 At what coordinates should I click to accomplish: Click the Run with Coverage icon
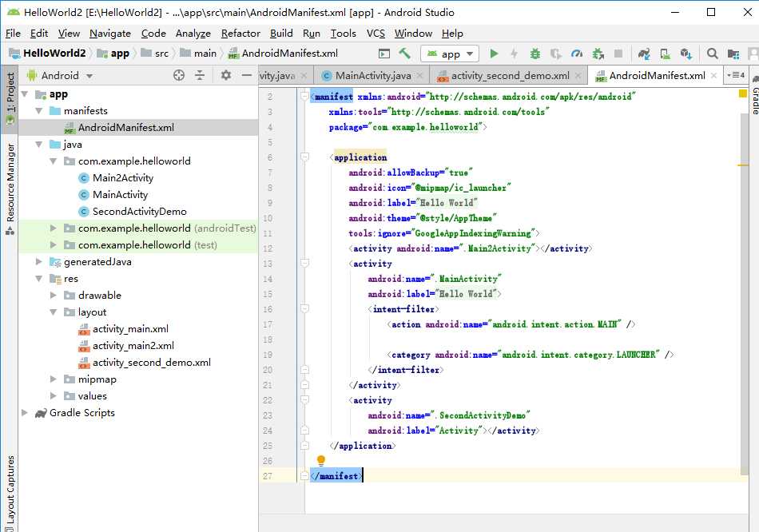click(556, 54)
